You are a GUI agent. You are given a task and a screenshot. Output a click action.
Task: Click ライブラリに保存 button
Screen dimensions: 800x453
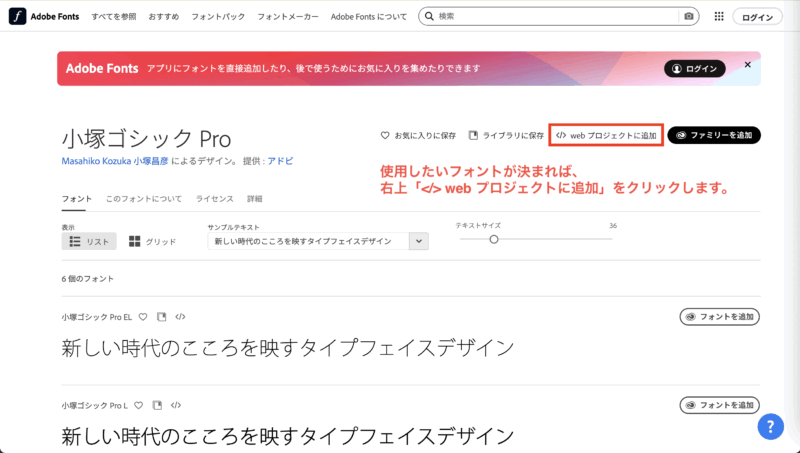507,135
